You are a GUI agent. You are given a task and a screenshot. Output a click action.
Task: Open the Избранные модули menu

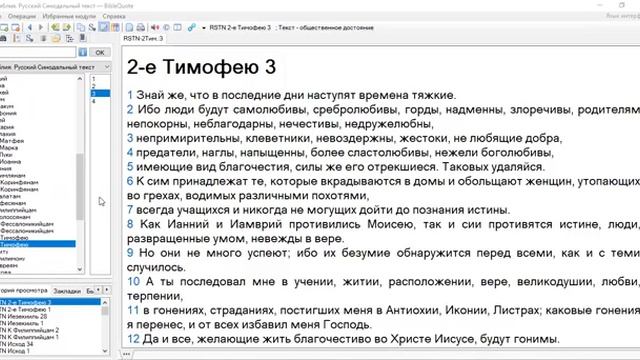(69, 16)
